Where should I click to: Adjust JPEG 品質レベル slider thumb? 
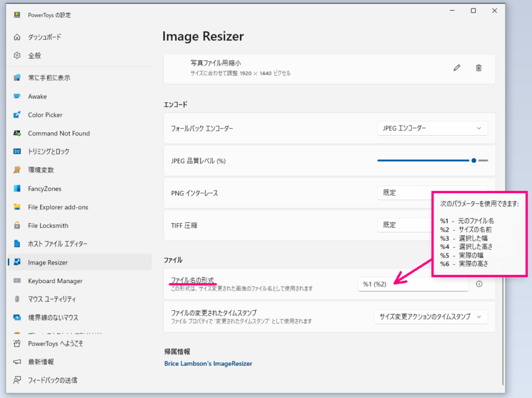474,161
